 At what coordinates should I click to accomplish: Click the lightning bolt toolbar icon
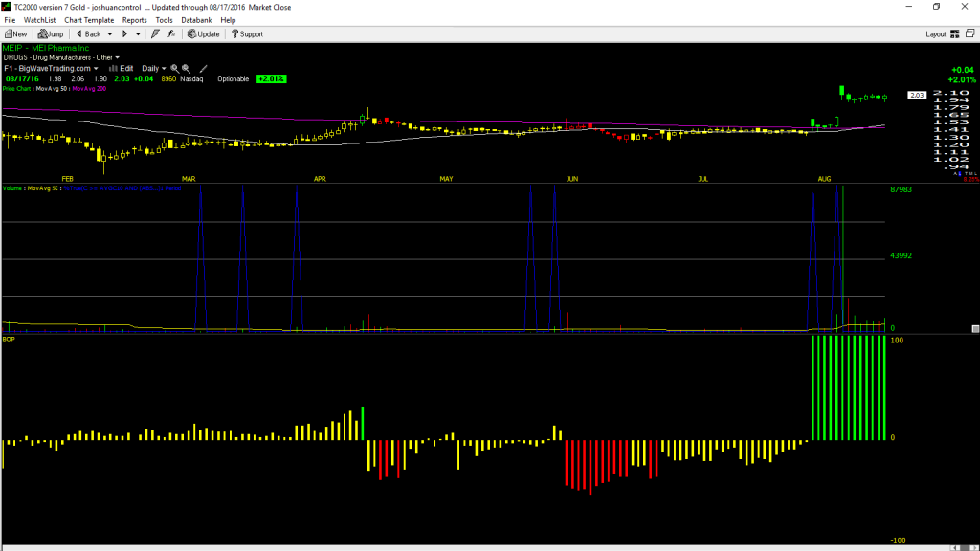click(x=155, y=34)
